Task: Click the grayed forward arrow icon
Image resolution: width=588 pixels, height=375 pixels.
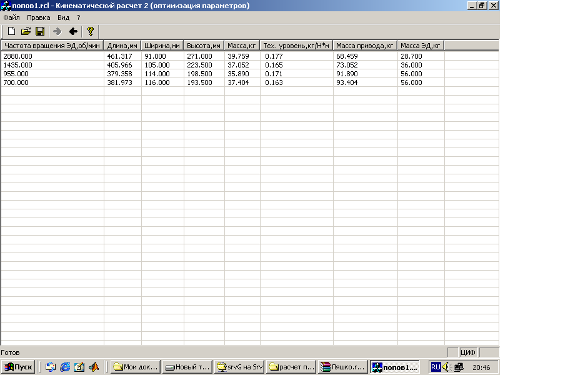Action: point(57,31)
